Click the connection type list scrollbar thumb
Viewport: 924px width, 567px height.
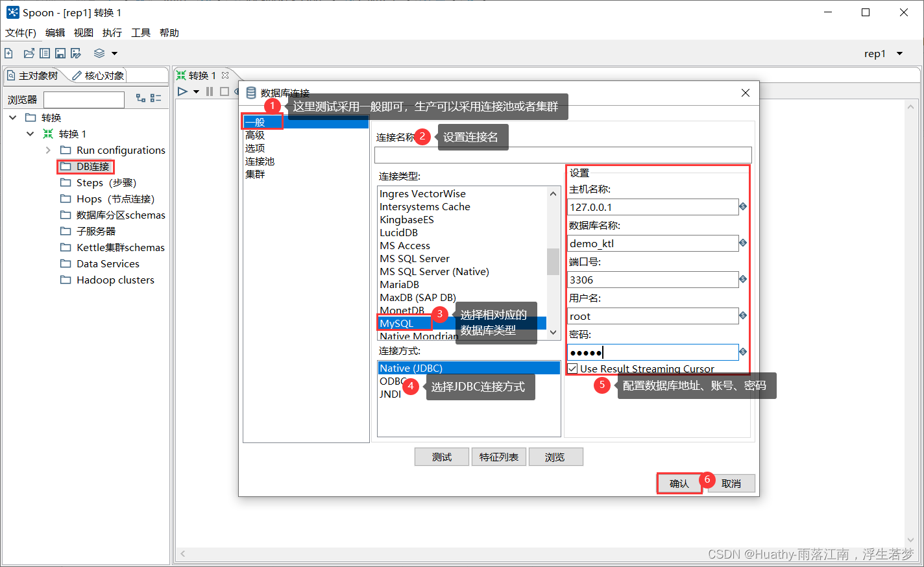pos(553,261)
